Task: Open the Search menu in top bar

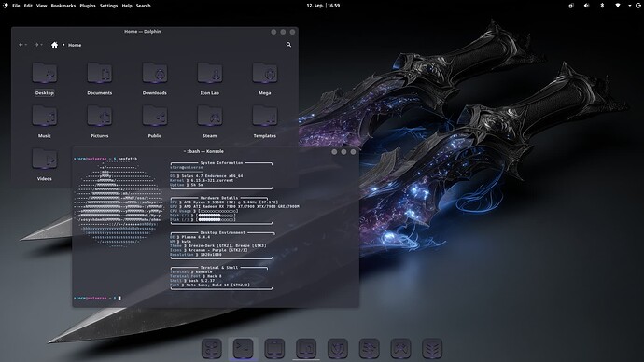Action: (144, 6)
